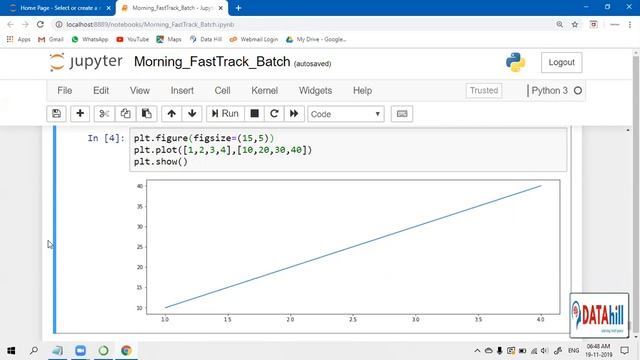Click the Python logo icon
The height and width of the screenshot is (360, 640).
tap(516, 62)
